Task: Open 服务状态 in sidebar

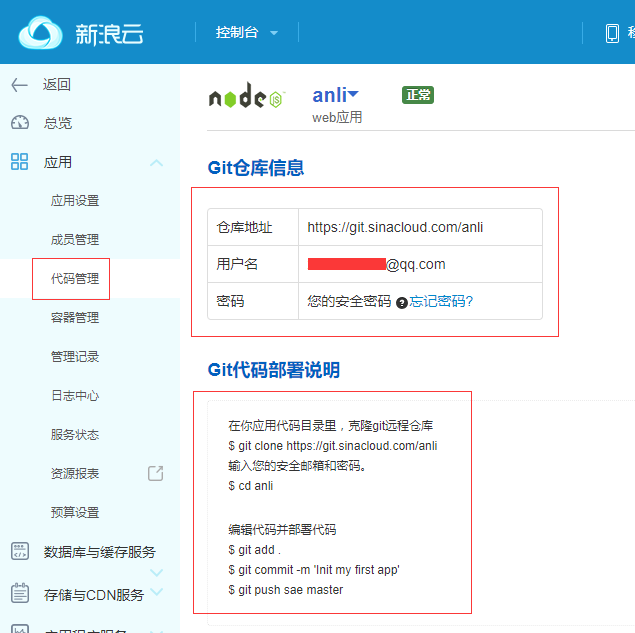Action: 75,435
